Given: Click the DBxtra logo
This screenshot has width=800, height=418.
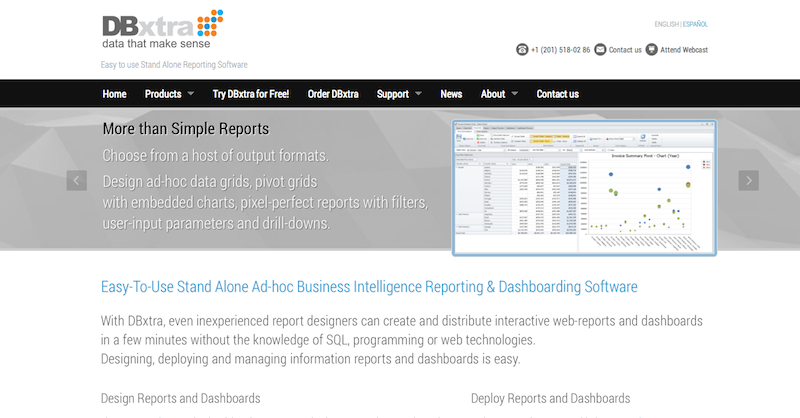Looking at the screenshot, I should click(163, 29).
